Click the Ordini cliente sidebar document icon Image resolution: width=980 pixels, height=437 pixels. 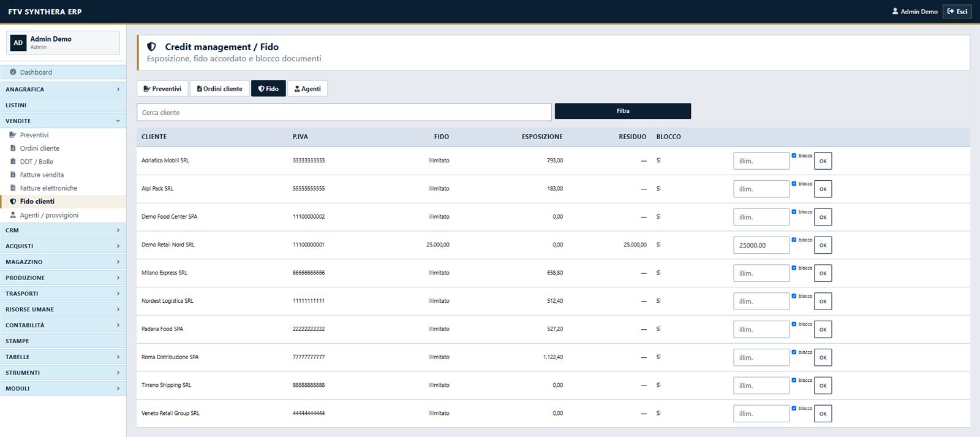[13, 148]
